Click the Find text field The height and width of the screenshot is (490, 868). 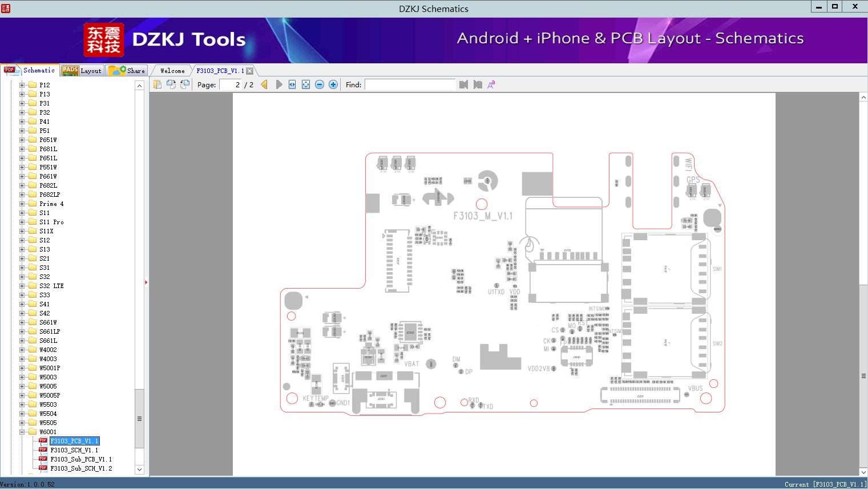pyautogui.click(x=410, y=84)
